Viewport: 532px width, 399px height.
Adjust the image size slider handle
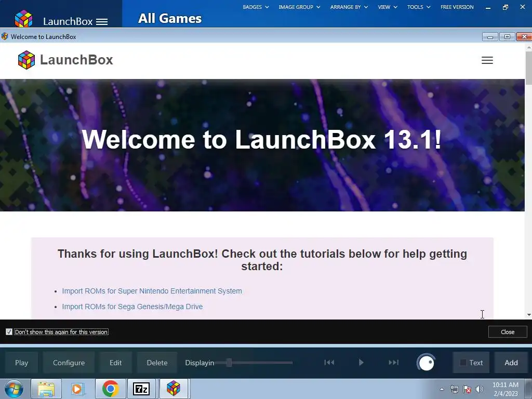click(x=229, y=363)
